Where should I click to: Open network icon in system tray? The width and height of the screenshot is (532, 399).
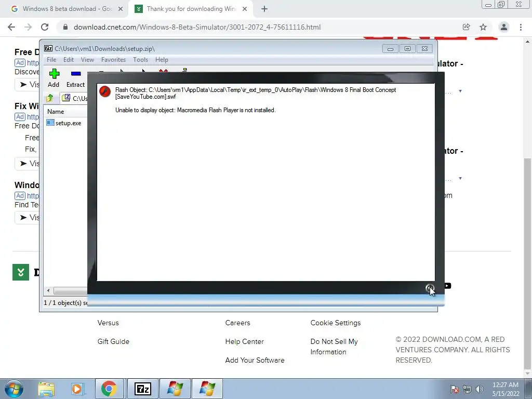(467, 389)
